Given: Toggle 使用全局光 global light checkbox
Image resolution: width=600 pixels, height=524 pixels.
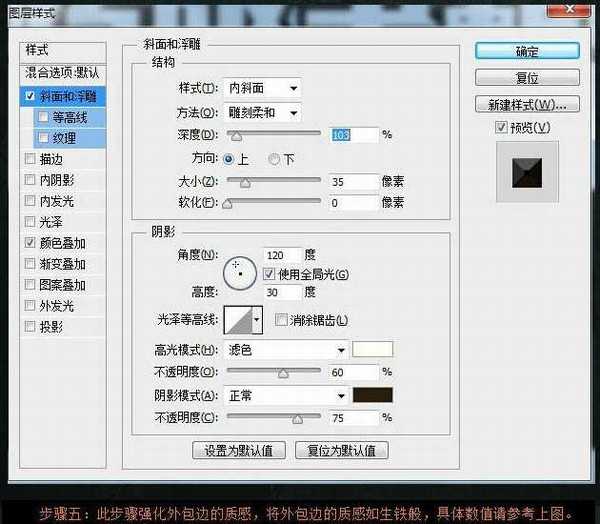Looking at the screenshot, I should pos(268,274).
